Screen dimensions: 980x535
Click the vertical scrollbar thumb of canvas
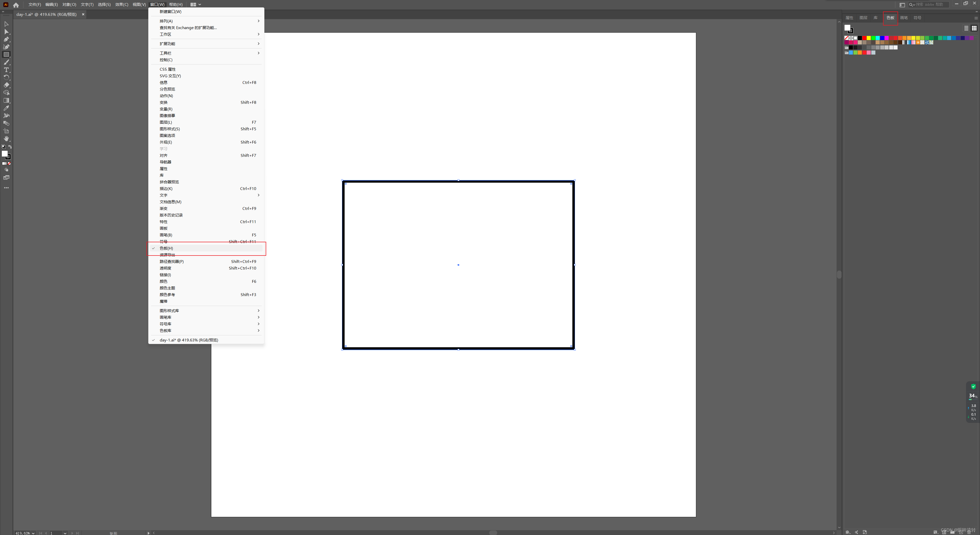tap(839, 275)
